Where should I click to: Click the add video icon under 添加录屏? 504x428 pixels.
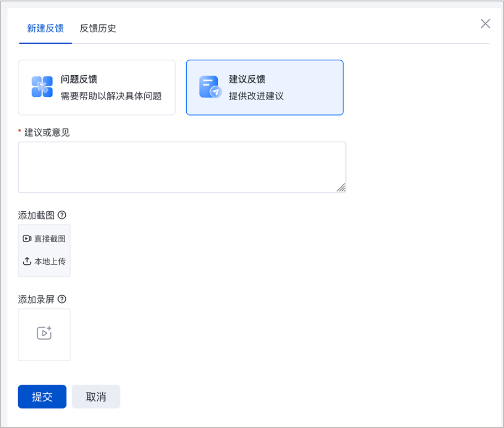[44, 333]
